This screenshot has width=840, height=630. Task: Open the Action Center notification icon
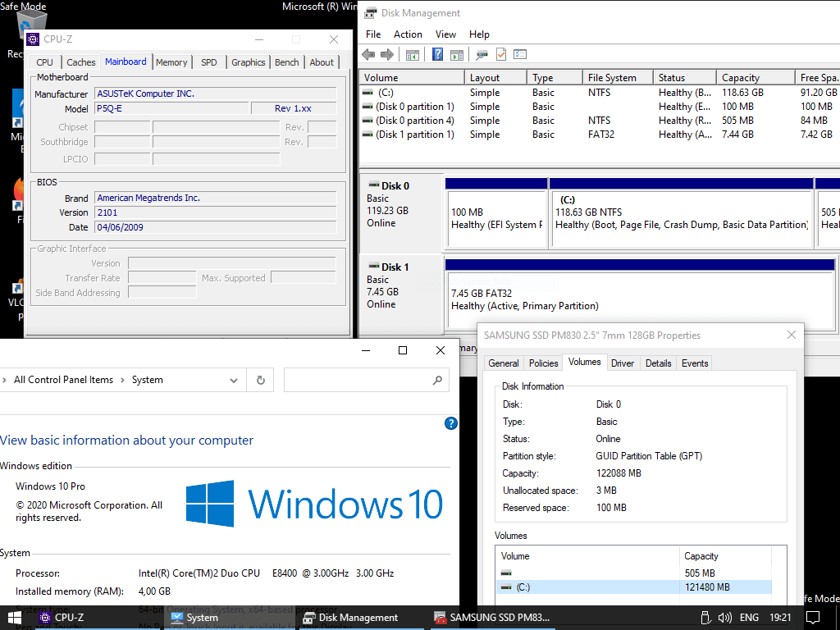(813, 618)
